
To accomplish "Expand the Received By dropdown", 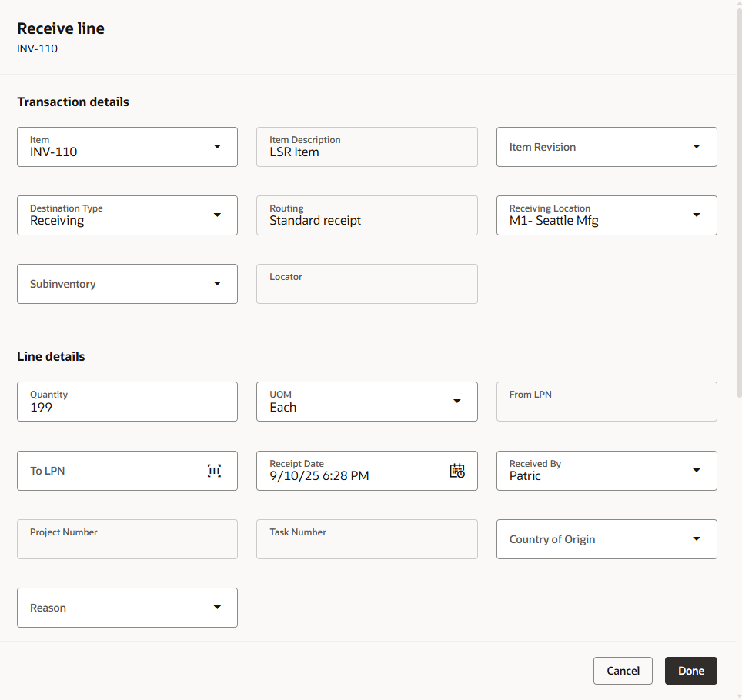I will point(696,470).
